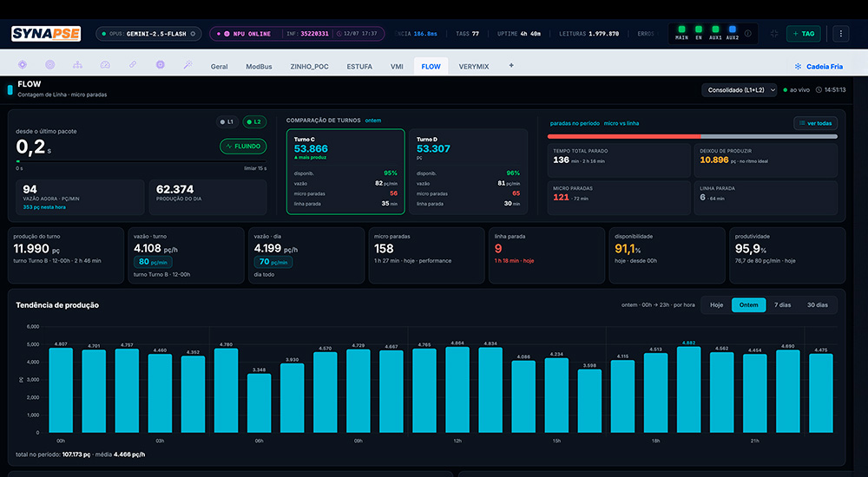This screenshot has width=868, height=477.
Task: Click the SYNAPSE logo
Action: 46,34
